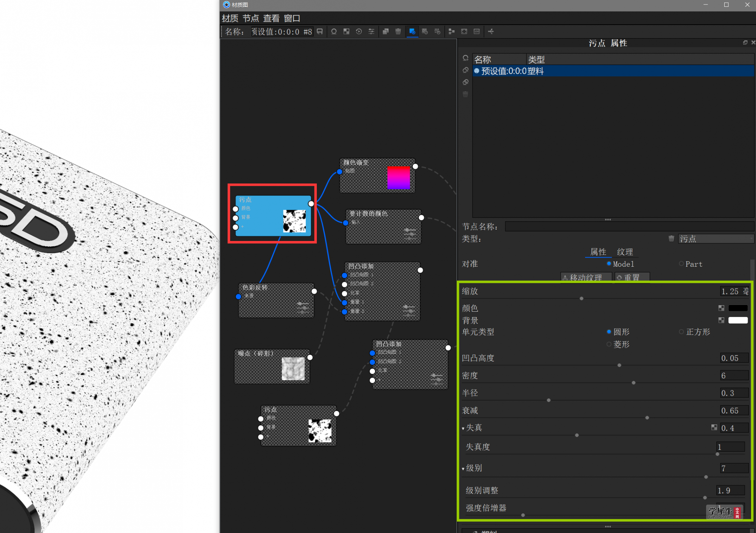
Task: Click the 100 percent zoom toolbar icon
Action: [x=477, y=31]
